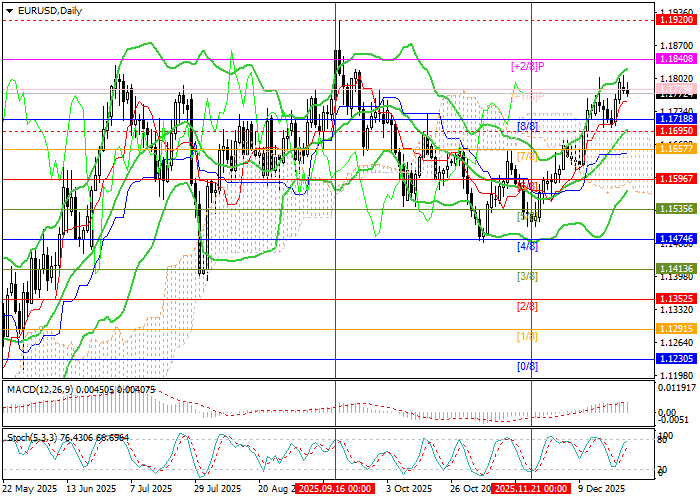Click the [8/8] Murrey level label

pos(527,126)
